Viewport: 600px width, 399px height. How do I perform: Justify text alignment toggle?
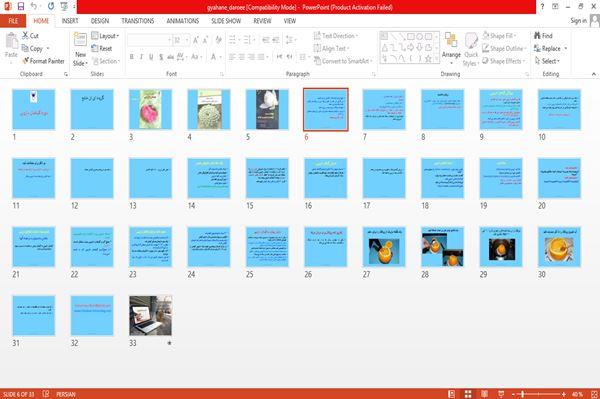(262, 57)
